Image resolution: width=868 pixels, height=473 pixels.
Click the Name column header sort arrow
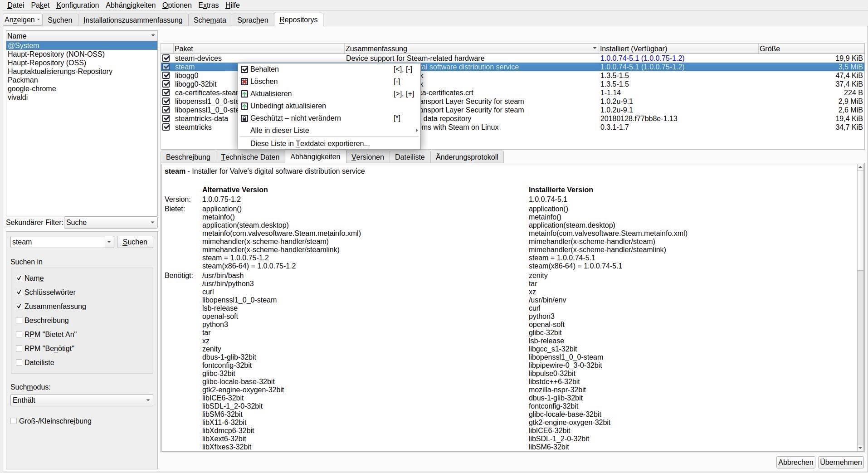[153, 35]
